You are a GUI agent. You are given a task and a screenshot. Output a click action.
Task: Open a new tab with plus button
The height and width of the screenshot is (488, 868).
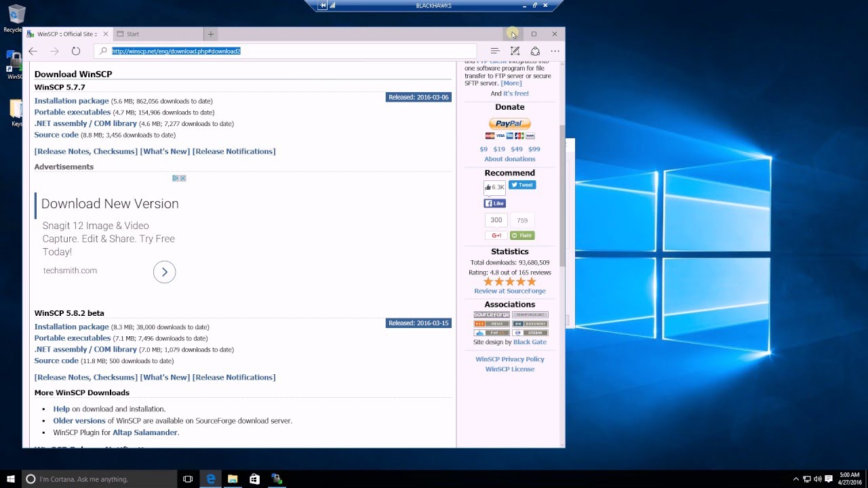click(x=211, y=34)
